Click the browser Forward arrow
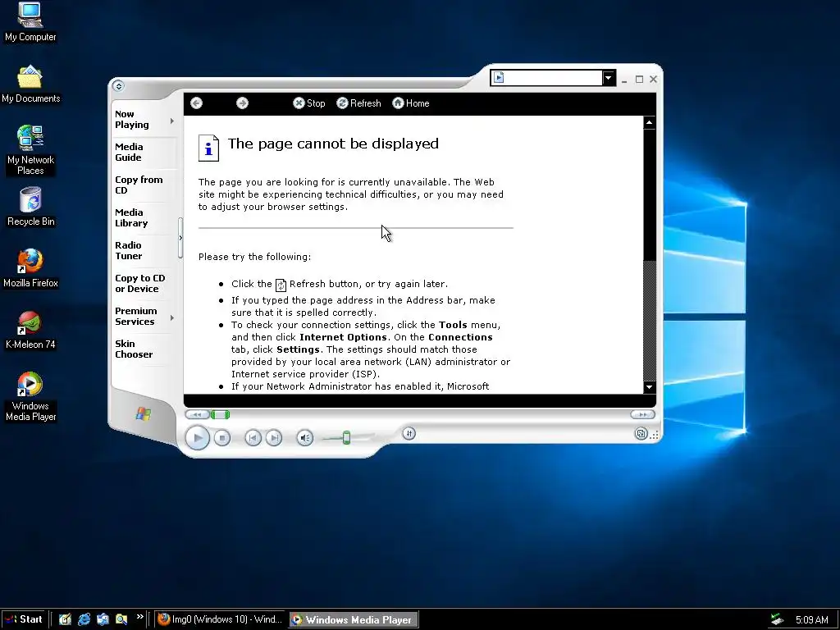The image size is (840, 630). coord(242,103)
